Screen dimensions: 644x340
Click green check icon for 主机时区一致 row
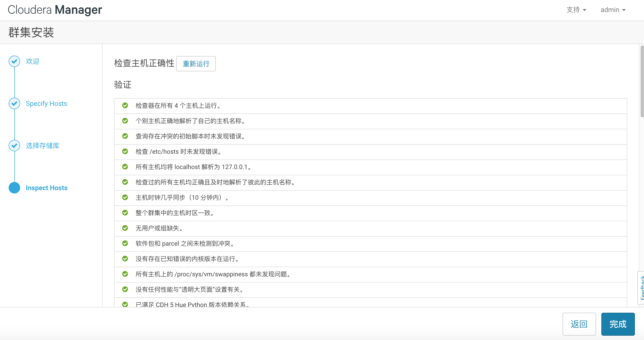pos(125,213)
